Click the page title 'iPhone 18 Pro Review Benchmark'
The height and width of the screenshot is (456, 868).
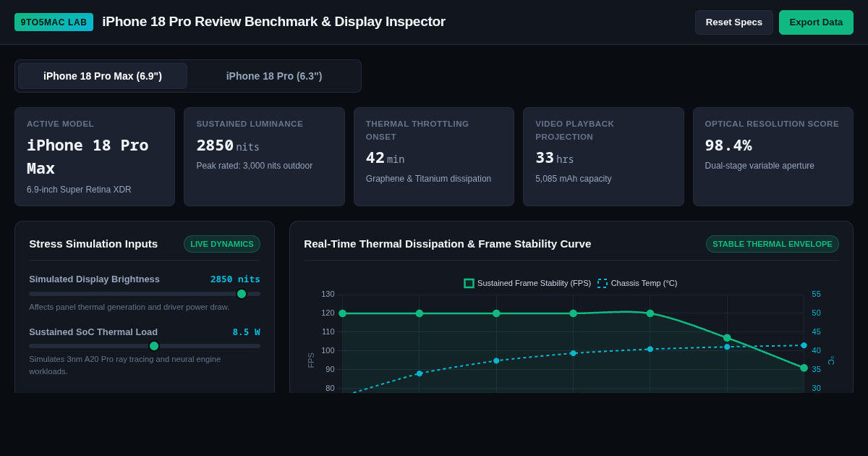(x=273, y=22)
